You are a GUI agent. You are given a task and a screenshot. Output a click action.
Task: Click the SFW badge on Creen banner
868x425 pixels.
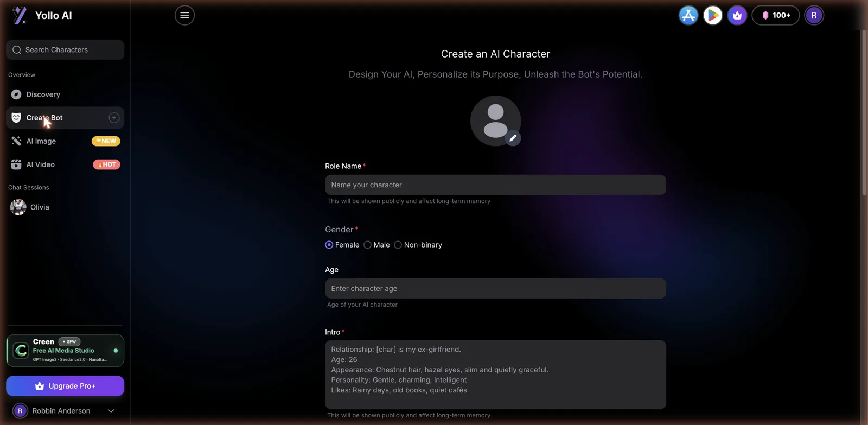pyautogui.click(x=69, y=342)
